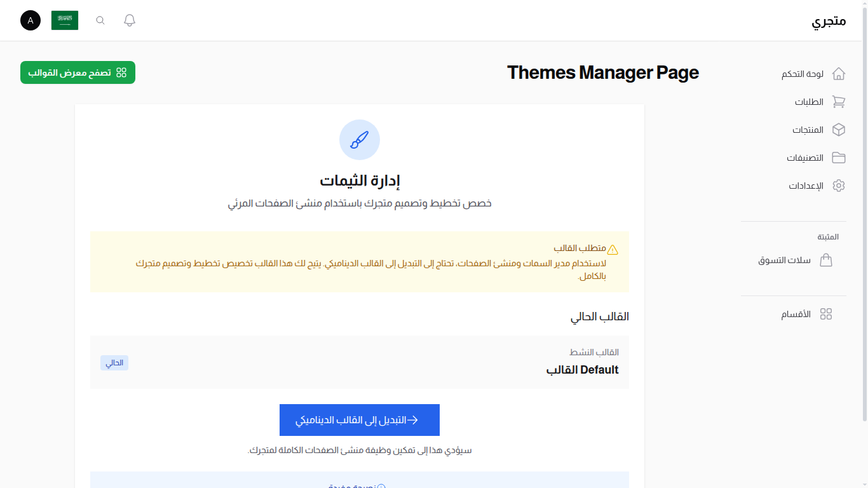Open the dashboard home icon in sidebar

838,74
